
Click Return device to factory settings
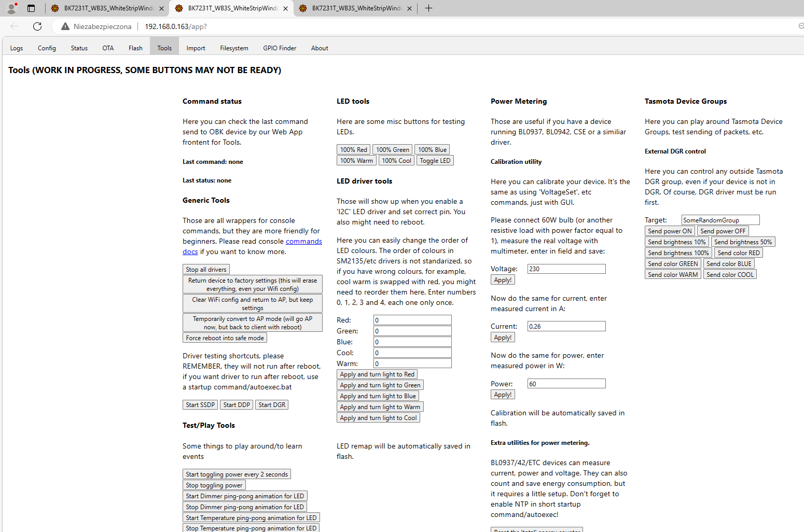pyautogui.click(x=253, y=284)
